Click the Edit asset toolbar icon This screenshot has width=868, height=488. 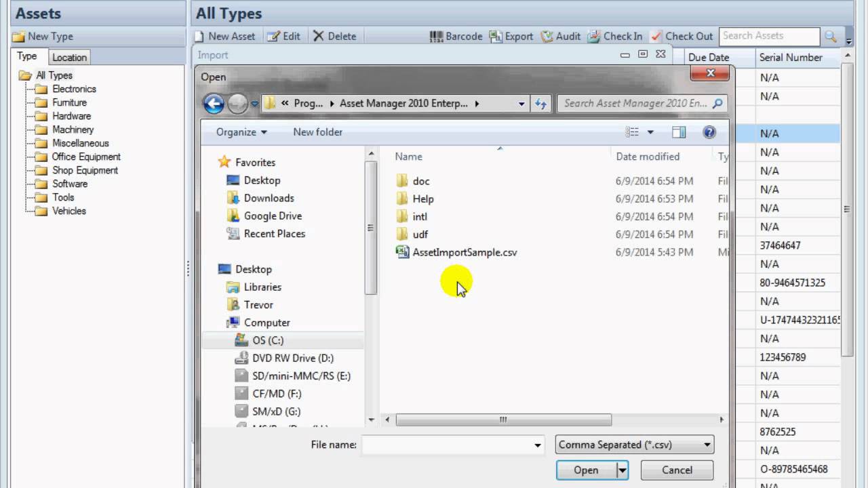(x=273, y=37)
